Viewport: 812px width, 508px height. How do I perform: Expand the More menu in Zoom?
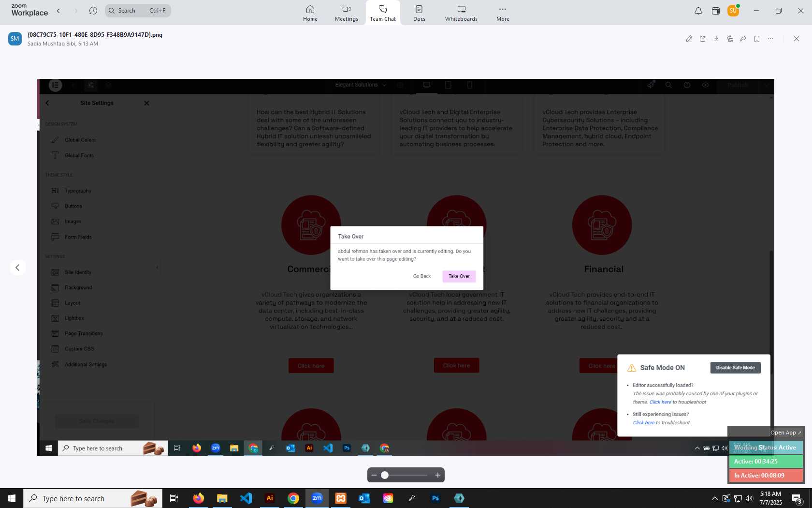(x=503, y=13)
